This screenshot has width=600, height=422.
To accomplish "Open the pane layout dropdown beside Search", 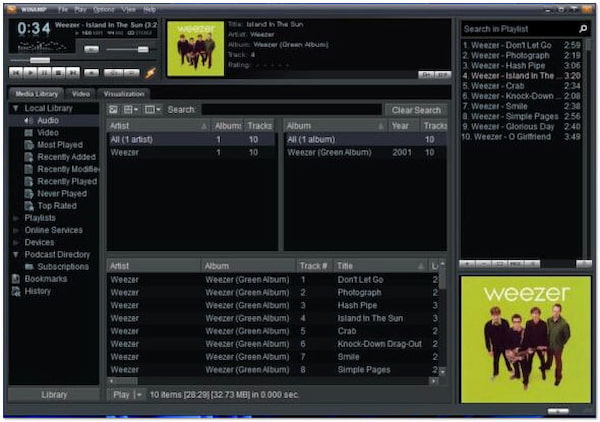I will [x=130, y=110].
